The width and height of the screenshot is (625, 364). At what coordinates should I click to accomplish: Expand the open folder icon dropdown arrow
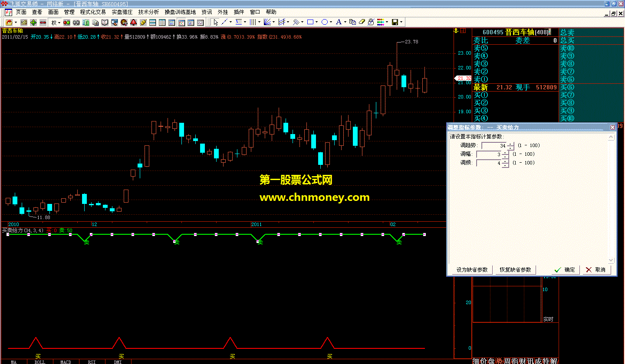click(x=16, y=22)
